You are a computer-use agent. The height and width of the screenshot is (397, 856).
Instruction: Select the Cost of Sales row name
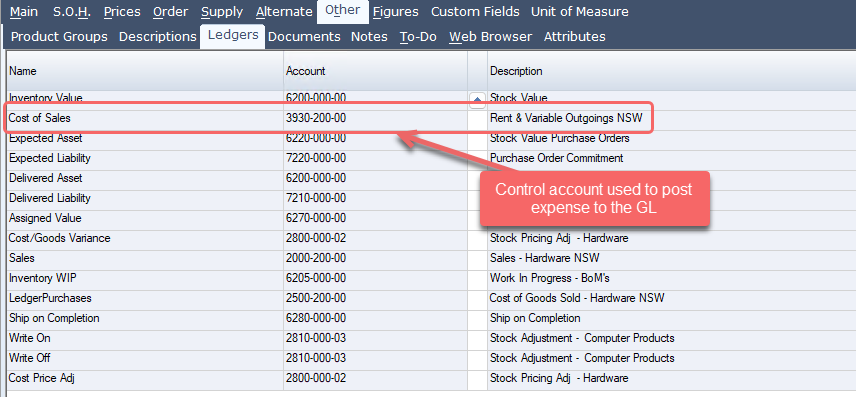[39, 118]
